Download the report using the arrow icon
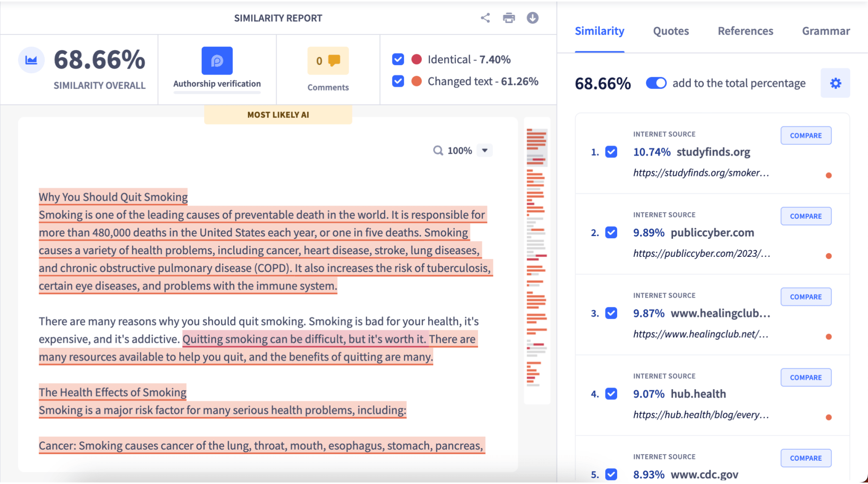 pos(532,18)
